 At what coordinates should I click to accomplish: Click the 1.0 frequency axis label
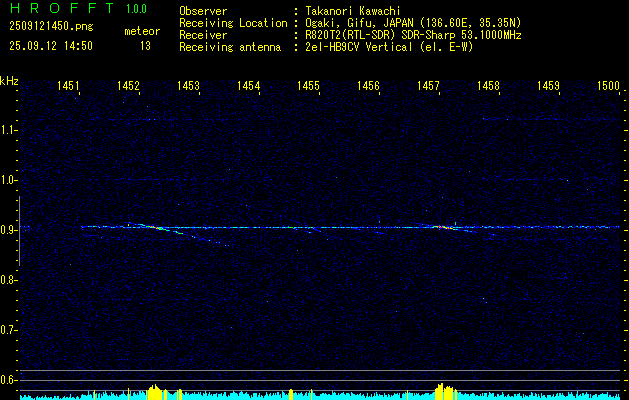(7, 180)
